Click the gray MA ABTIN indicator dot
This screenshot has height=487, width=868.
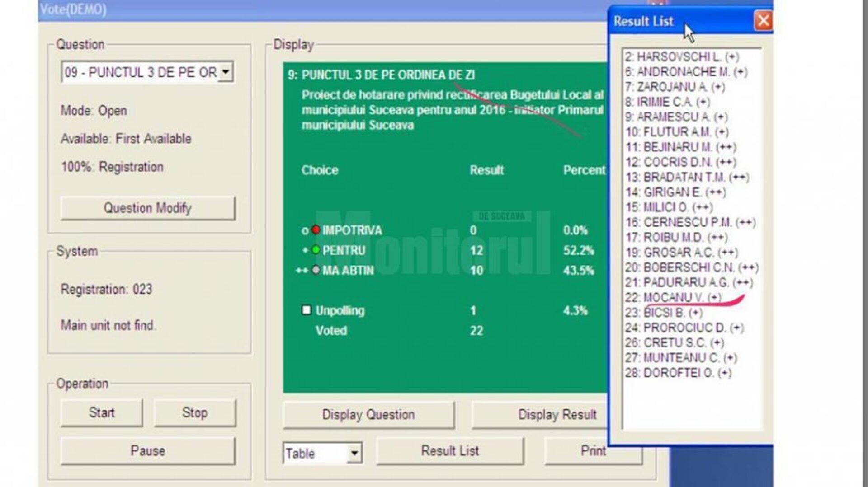pyautogui.click(x=316, y=270)
